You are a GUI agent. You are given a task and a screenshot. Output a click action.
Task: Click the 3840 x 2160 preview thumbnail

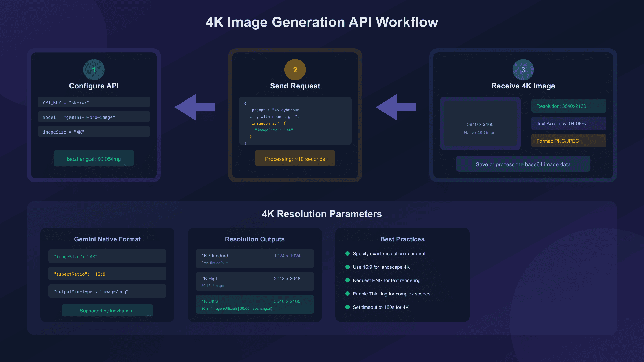pyautogui.click(x=480, y=124)
